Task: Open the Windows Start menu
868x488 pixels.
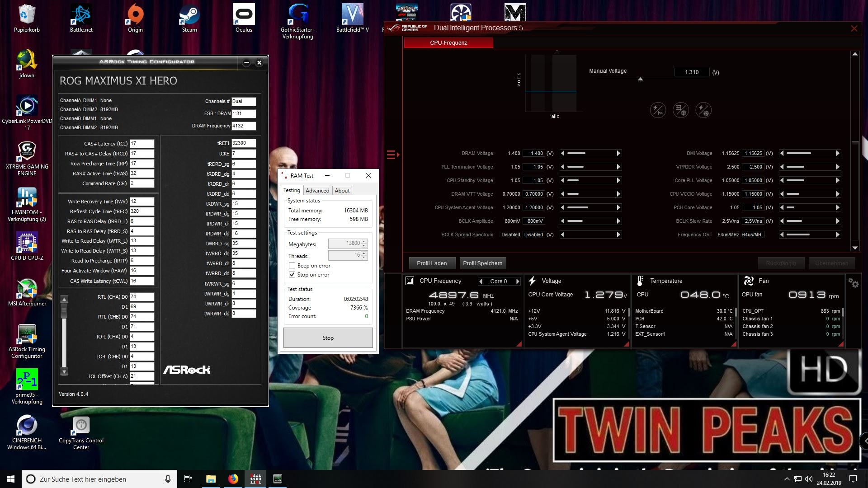Action: pos(11,479)
